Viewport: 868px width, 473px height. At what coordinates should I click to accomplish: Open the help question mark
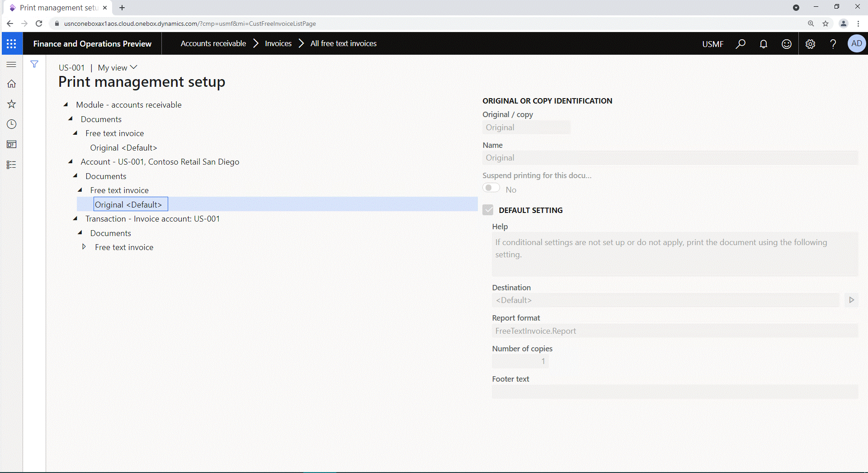pyautogui.click(x=833, y=43)
